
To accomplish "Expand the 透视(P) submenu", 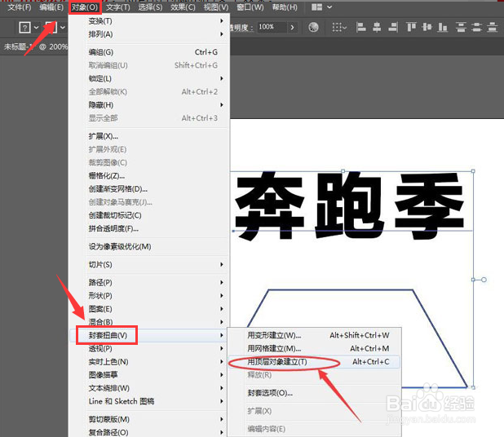I will click(x=149, y=348).
